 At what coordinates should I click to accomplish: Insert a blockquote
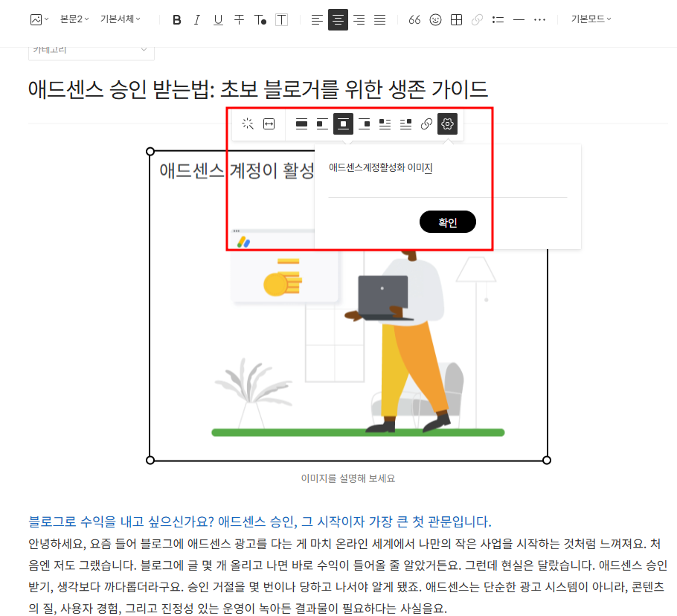pyautogui.click(x=414, y=20)
